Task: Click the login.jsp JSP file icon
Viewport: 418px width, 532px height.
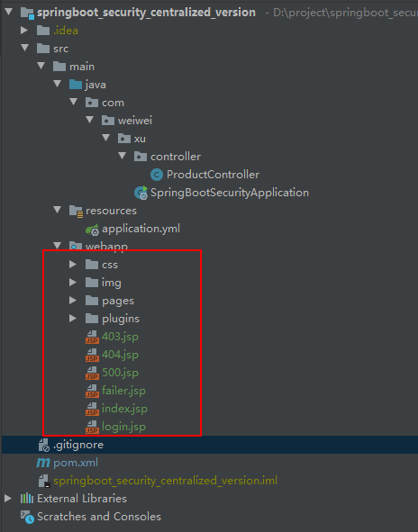Action: (92, 427)
